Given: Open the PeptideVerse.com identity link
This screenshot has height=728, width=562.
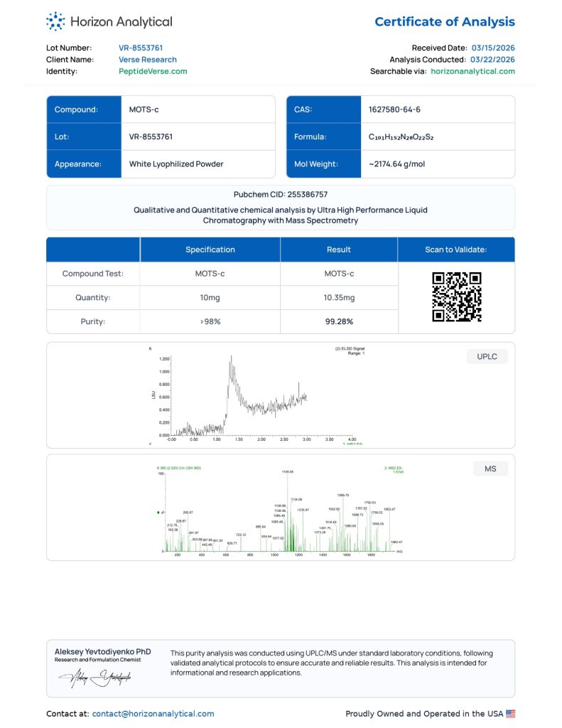Looking at the screenshot, I should 153,71.
